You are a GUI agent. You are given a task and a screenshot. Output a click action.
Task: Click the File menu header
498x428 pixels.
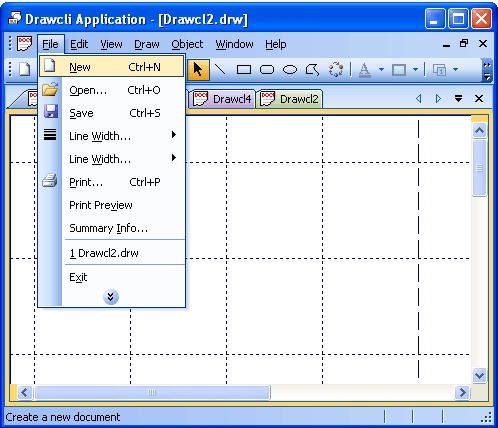pos(50,44)
